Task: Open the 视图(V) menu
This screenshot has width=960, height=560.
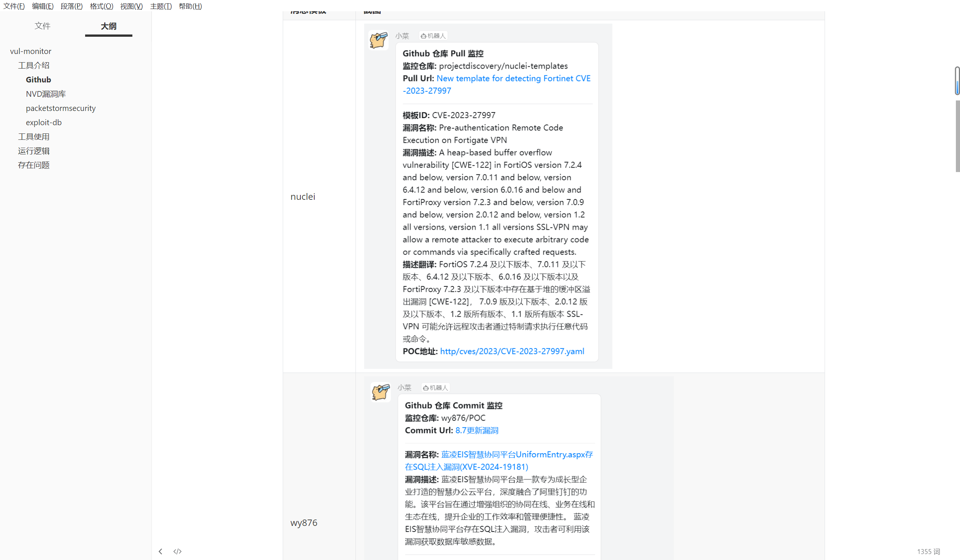Action: coord(131,6)
